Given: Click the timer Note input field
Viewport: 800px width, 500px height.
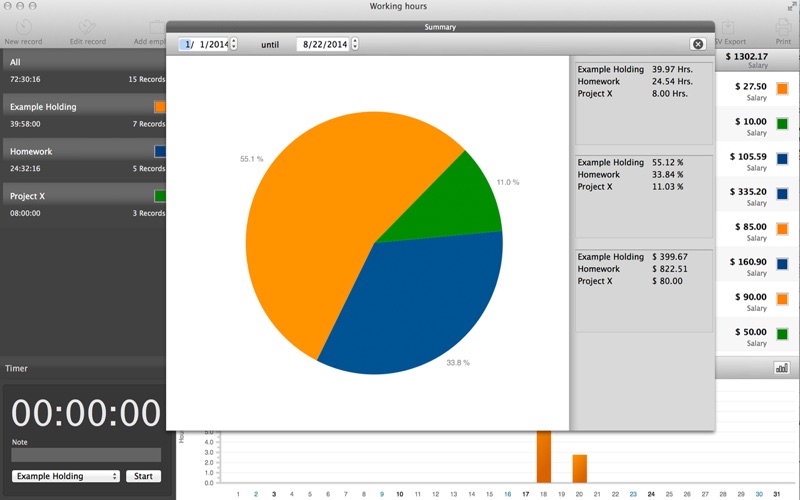Looking at the screenshot, I should click(x=86, y=455).
